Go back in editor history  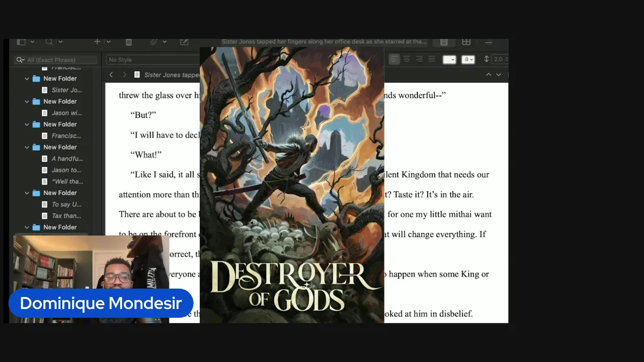pyautogui.click(x=111, y=75)
